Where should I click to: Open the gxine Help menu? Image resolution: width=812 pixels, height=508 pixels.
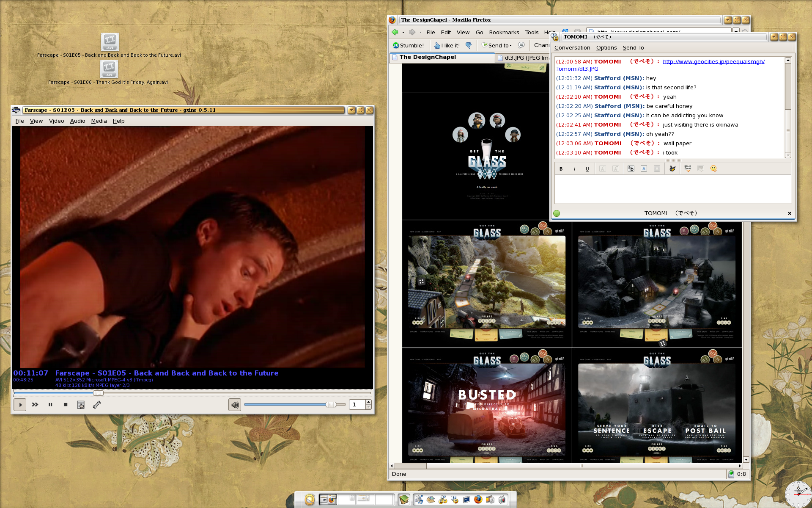point(118,121)
